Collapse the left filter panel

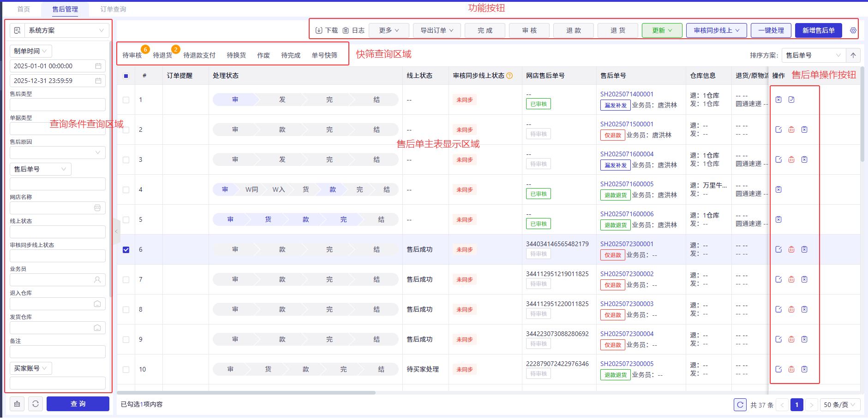(116, 231)
